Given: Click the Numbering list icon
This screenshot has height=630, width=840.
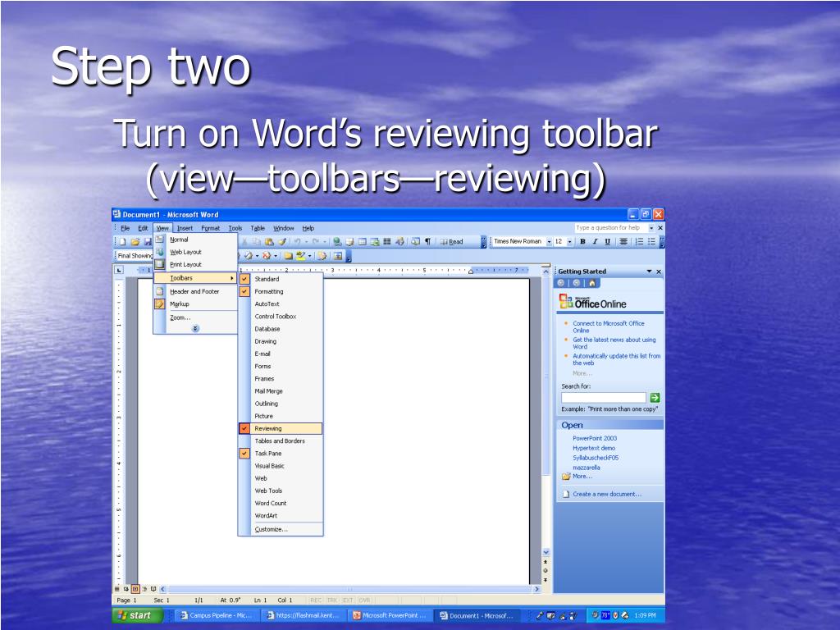Looking at the screenshot, I should pyautogui.click(x=640, y=242).
